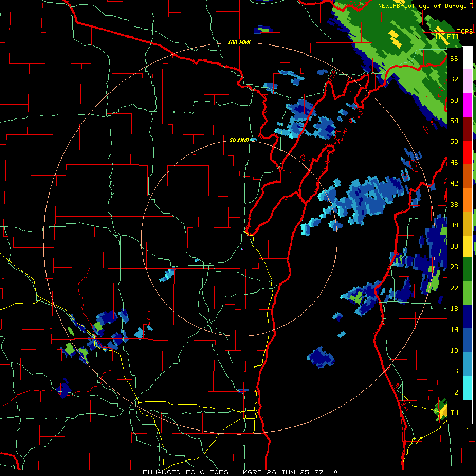Pick the light blue legend swatch
Image resolution: width=476 pixels, height=476 pixels.
coord(467,364)
